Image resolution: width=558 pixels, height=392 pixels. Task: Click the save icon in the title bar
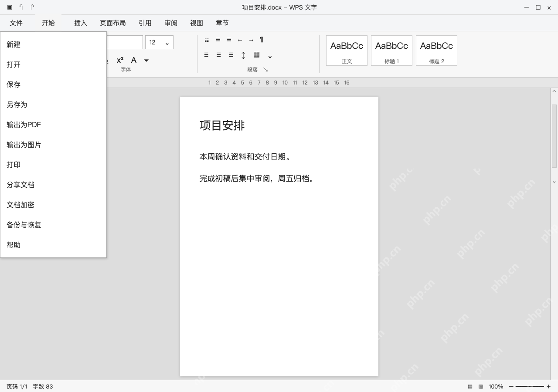tap(10, 7)
